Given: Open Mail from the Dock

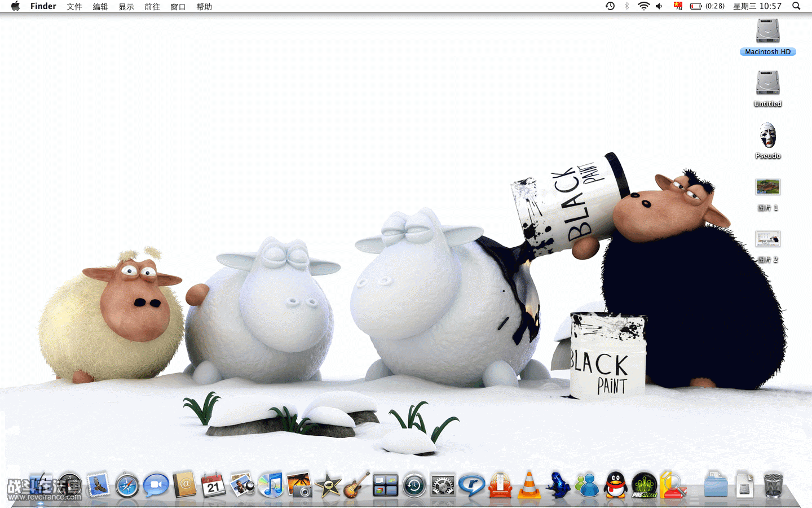Looking at the screenshot, I should (98, 485).
